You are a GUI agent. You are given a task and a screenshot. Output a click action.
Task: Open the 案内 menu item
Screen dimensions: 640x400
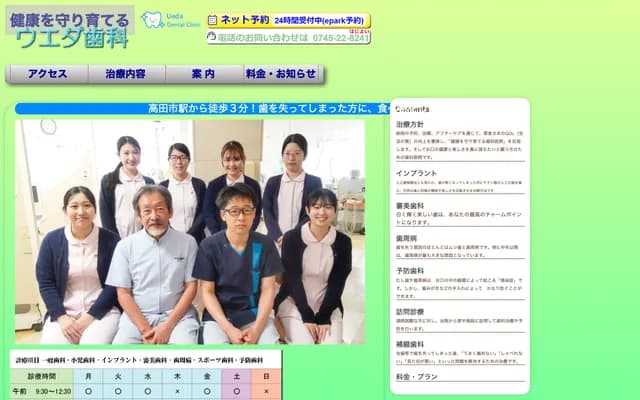(x=203, y=74)
